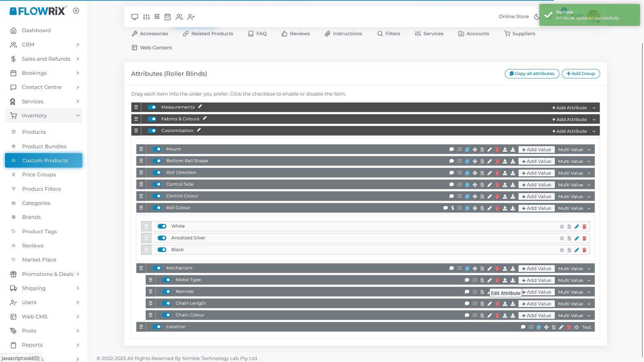Image resolution: width=644 pixels, height=362 pixels.
Task: Switch off the Chain Length attribute toggle
Action: click(166, 303)
